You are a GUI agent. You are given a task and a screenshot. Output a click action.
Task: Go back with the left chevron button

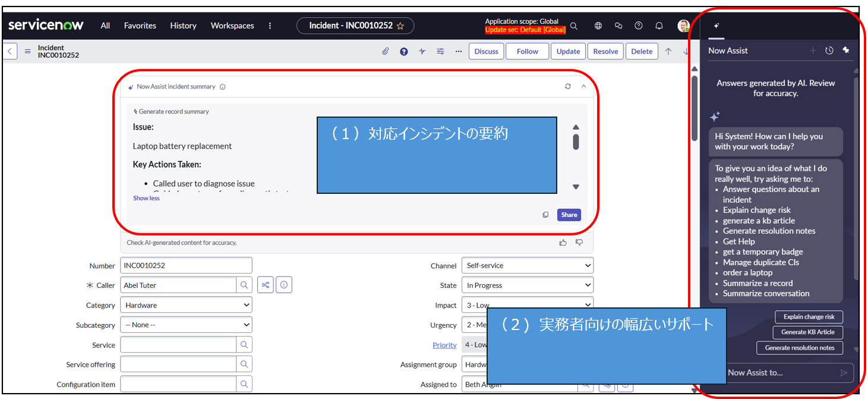(x=10, y=51)
